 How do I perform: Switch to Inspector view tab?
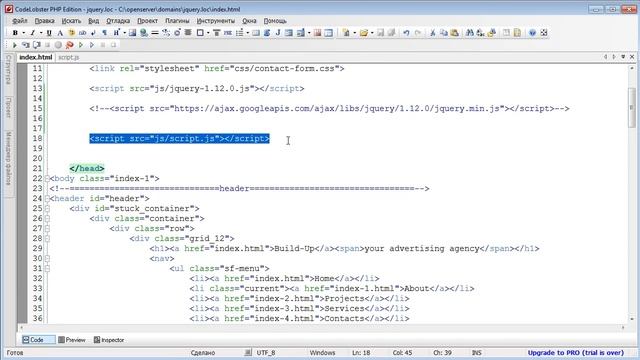pos(109,340)
